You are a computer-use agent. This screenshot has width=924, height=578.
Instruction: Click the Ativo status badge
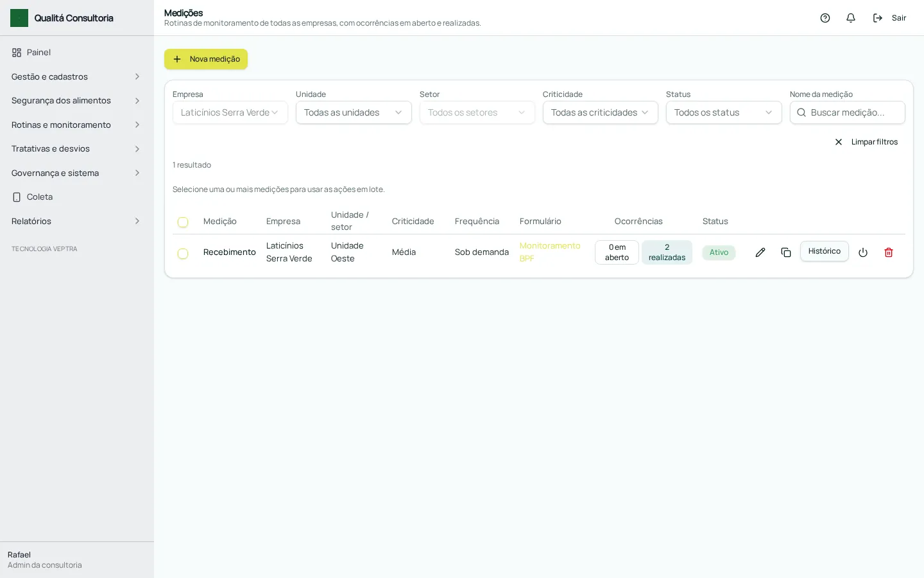(719, 252)
